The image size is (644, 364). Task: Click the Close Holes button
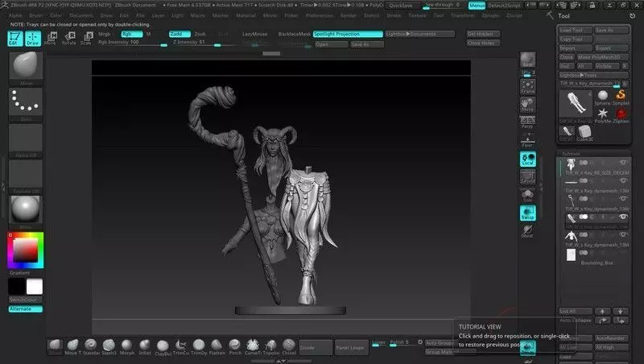483,43
